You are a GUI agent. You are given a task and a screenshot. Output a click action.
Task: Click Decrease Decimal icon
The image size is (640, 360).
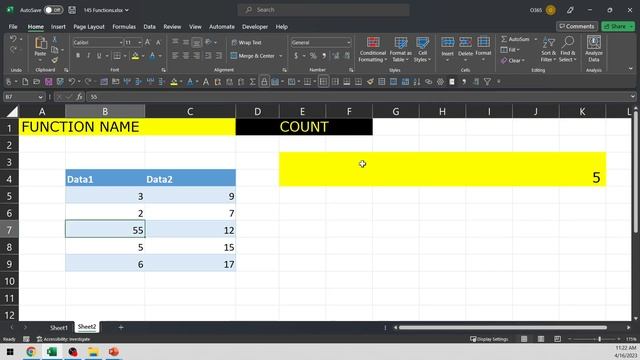point(347,56)
